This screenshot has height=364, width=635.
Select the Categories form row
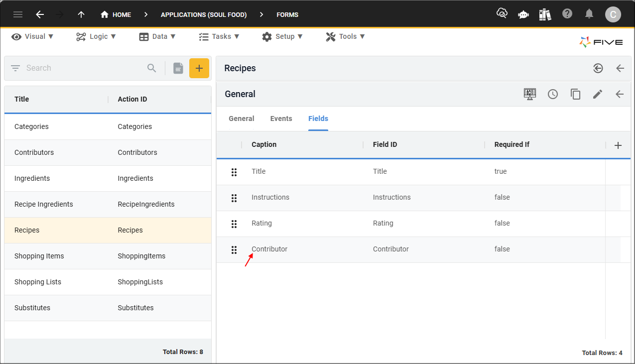coord(108,126)
